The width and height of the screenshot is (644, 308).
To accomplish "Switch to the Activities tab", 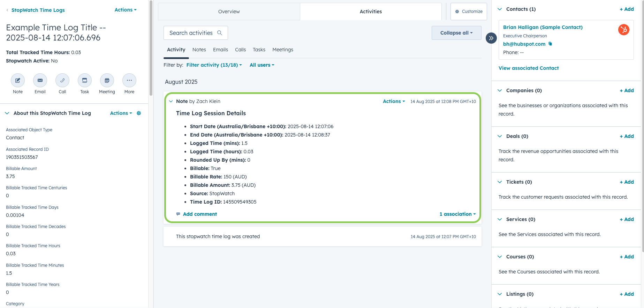I will pyautogui.click(x=371, y=12).
